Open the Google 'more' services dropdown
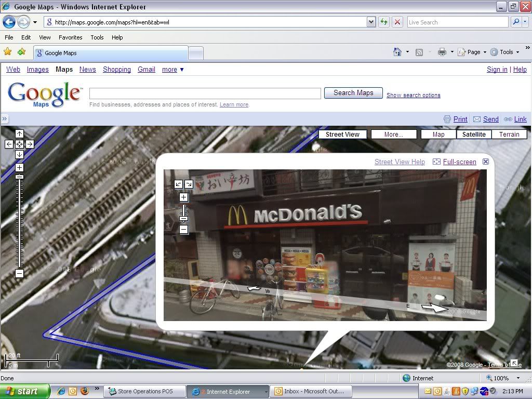This screenshot has width=532, height=399. click(x=172, y=70)
